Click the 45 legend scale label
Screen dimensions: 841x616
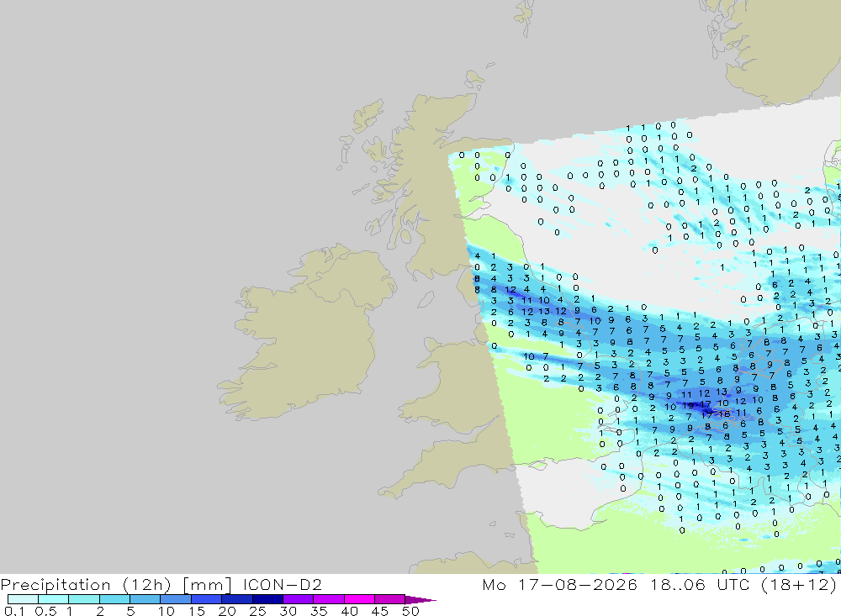pos(380,611)
